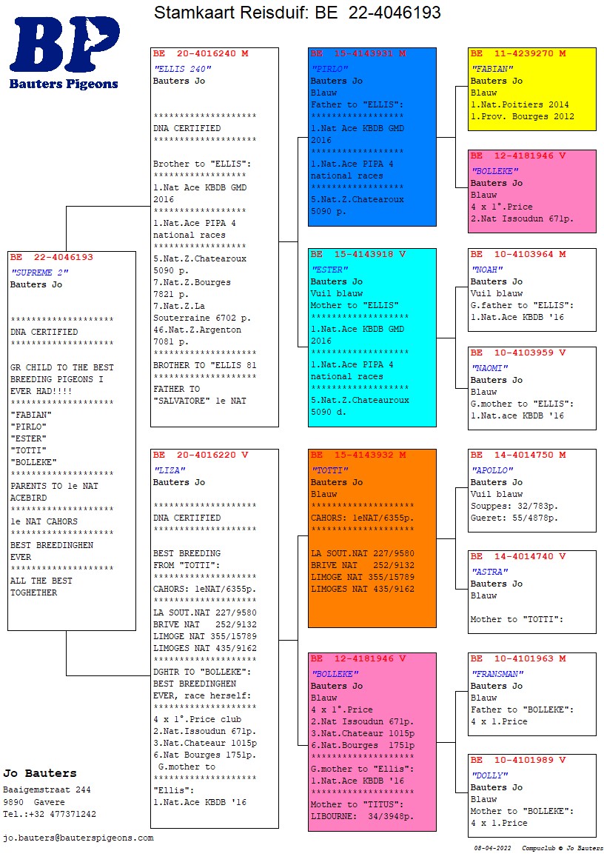Click the "APOLLO" pigeon entry
Screen dimensions: 604x868
tap(531, 490)
